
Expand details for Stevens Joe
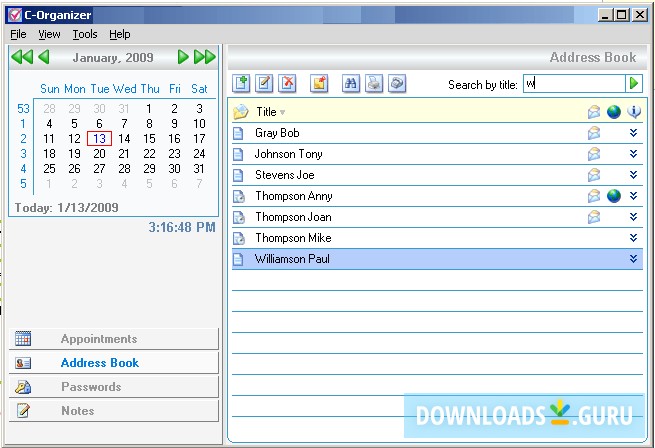point(633,175)
